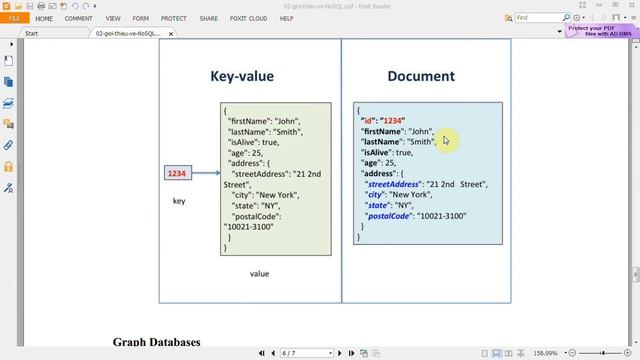
Task: Click the next view icon in status bar
Action: click(x=376, y=353)
